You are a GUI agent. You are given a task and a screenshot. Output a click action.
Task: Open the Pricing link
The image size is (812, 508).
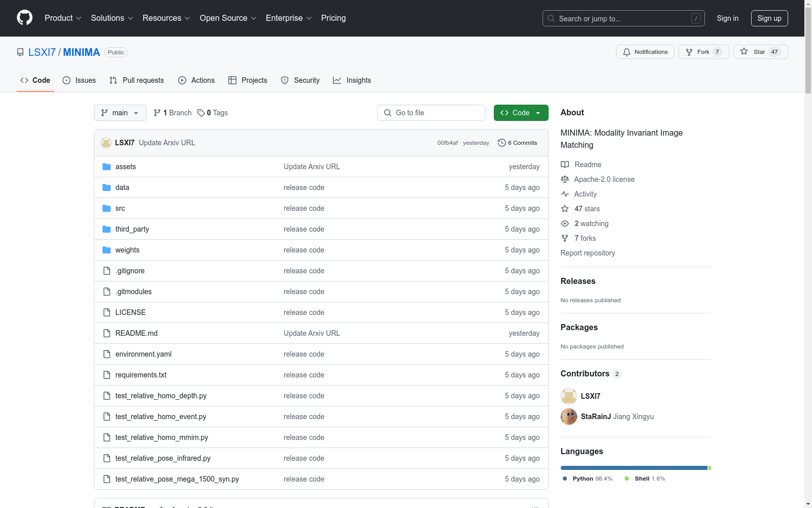pos(333,18)
